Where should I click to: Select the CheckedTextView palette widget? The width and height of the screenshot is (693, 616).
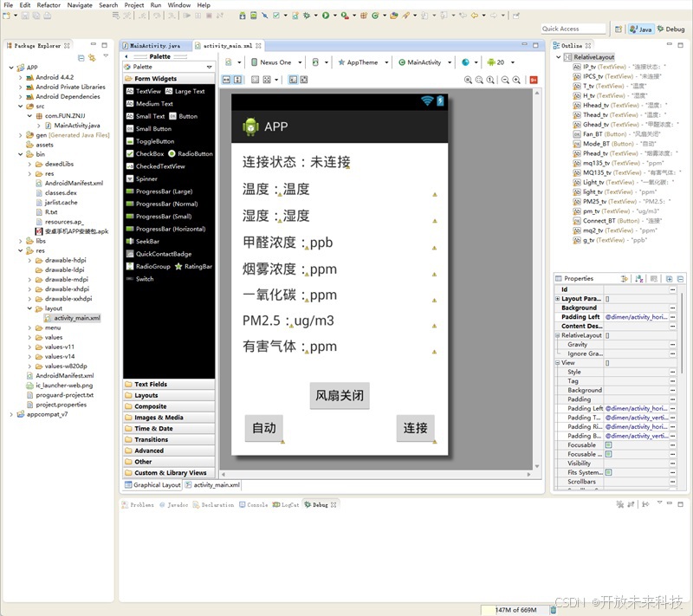click(156, 166)
